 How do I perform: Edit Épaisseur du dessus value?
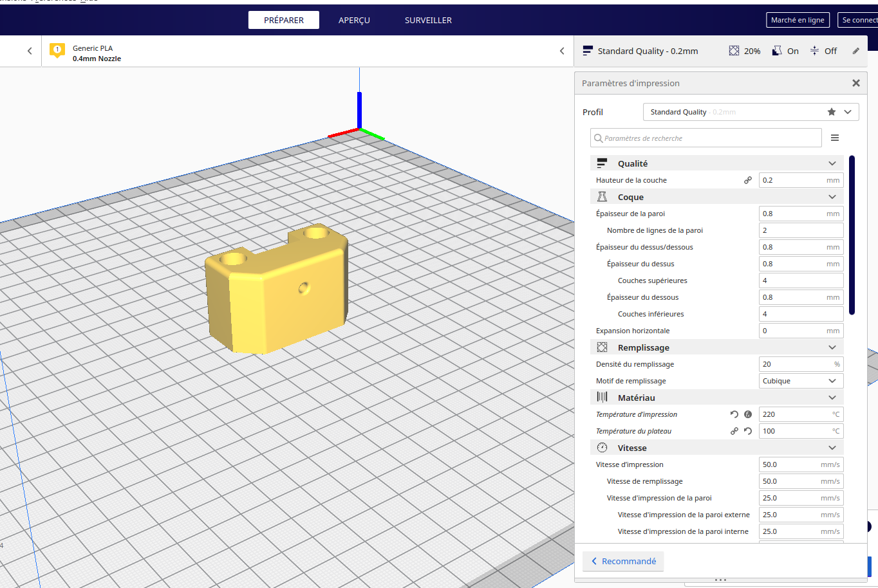(801, 264)
